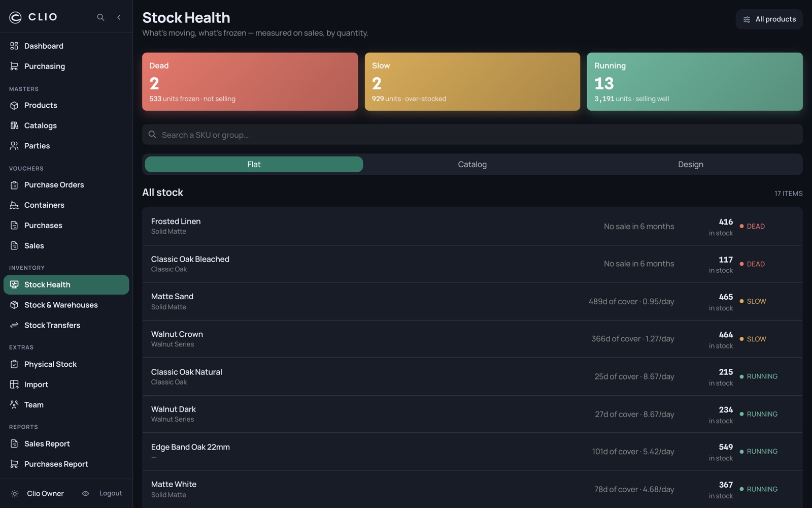Click the Catalogs books icon

tap(14, 125)
